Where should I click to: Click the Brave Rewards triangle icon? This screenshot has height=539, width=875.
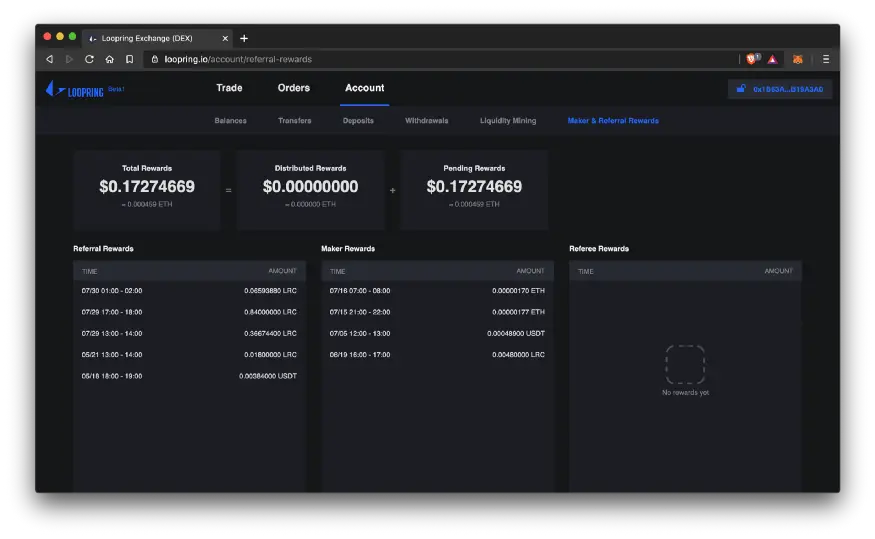tap(772, 59)
